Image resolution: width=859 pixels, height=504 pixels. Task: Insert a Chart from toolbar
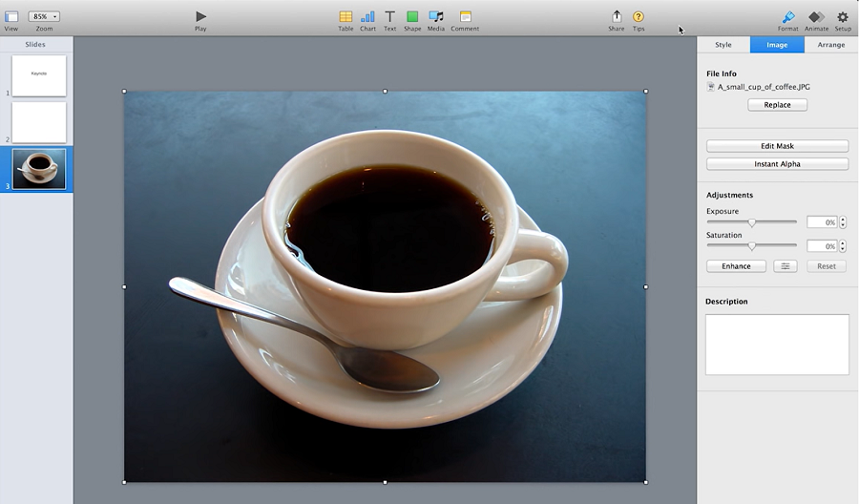367,17
